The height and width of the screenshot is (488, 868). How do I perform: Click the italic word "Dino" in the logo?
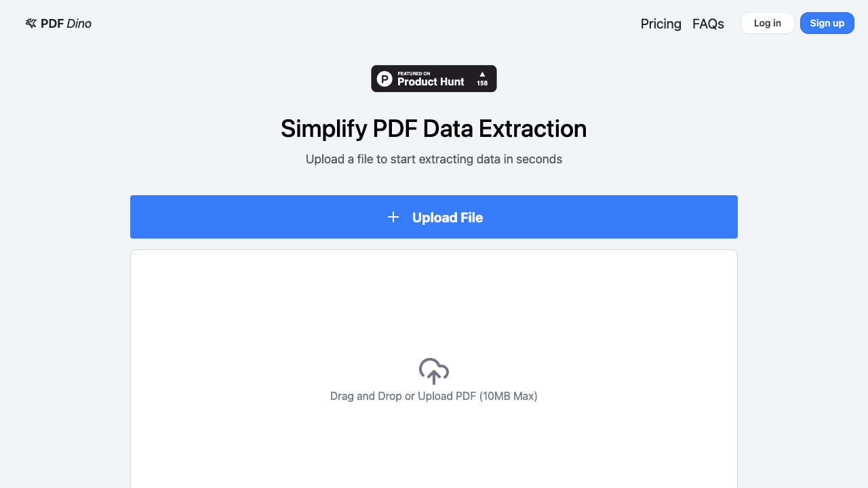tap(79, 24)
